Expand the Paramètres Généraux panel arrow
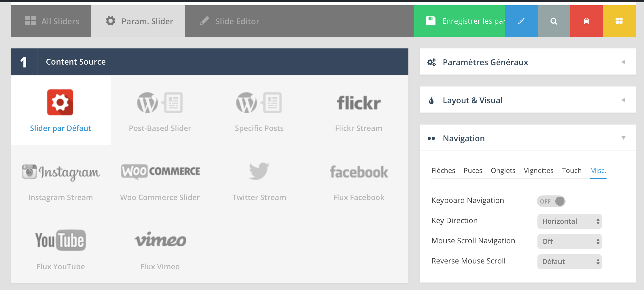 coord(623,62)
